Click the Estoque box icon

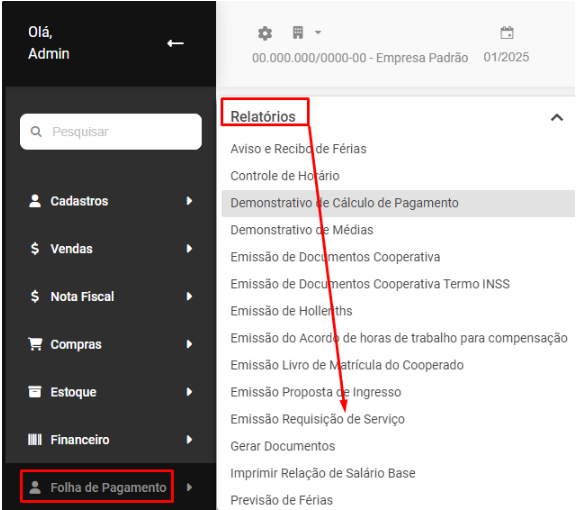pos(35,392)
